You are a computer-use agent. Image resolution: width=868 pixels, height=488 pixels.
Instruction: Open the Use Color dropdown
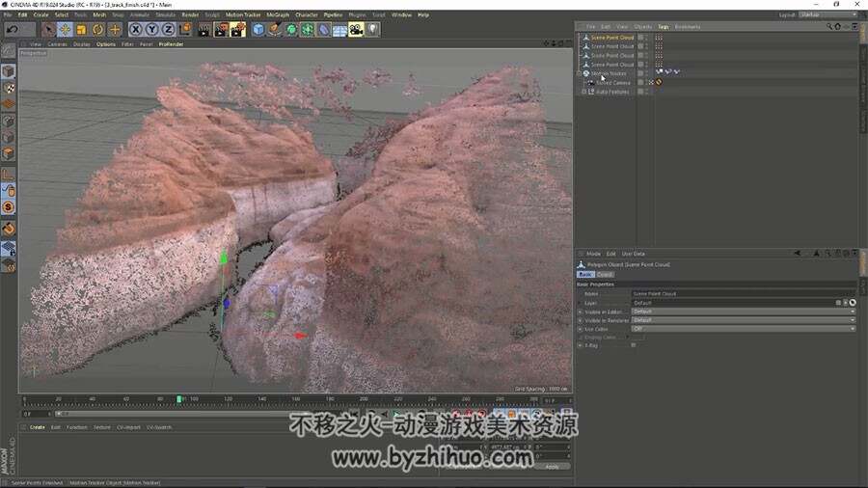pyautogui.click(x=744, y=329)
